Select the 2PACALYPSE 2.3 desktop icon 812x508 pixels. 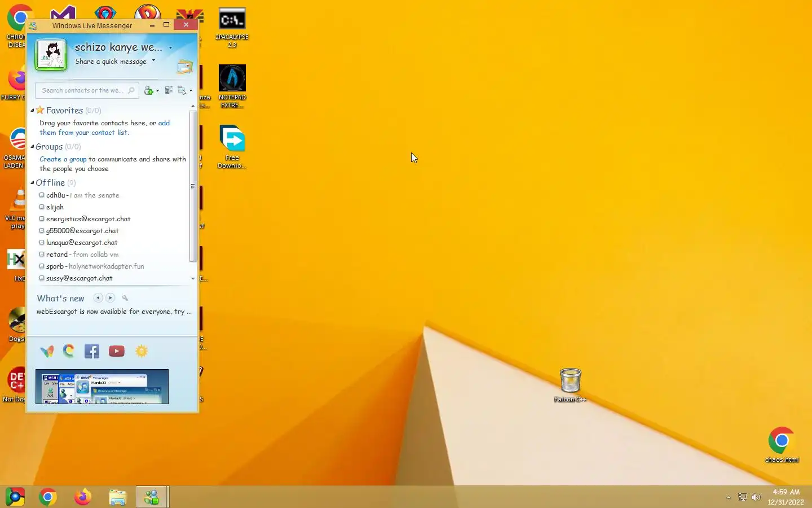[232, 28]
